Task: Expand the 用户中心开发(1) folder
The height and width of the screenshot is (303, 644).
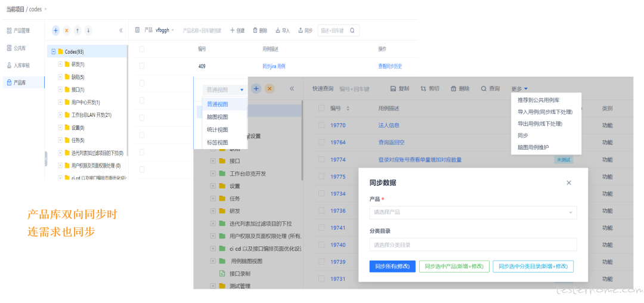Action: [x=60, y=102]
